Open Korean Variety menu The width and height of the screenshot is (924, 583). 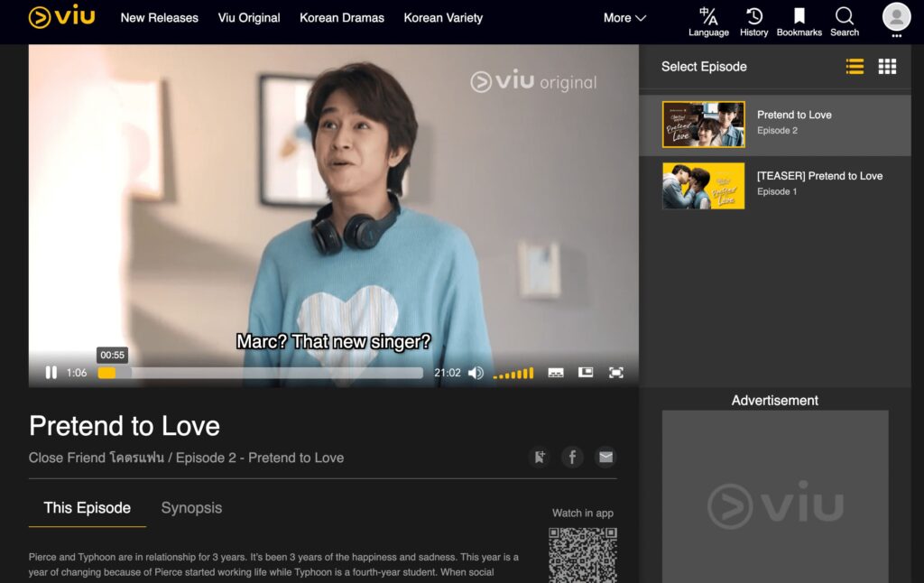point(443,18)
